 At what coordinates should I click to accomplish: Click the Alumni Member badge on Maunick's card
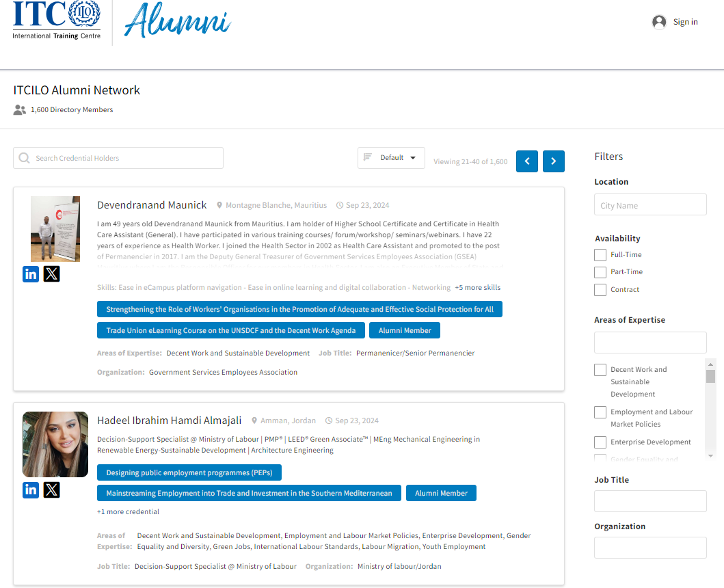point(405,330)
